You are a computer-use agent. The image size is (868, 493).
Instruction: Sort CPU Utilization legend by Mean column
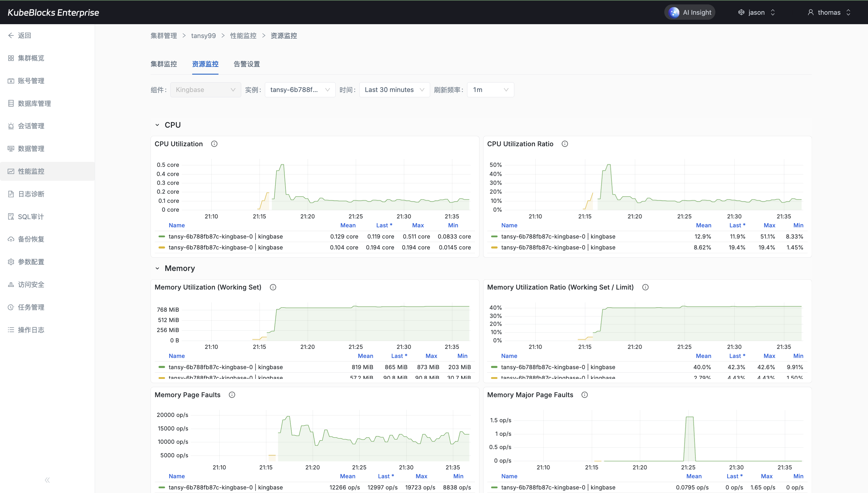pyautogui.click(x=348, y=225)
